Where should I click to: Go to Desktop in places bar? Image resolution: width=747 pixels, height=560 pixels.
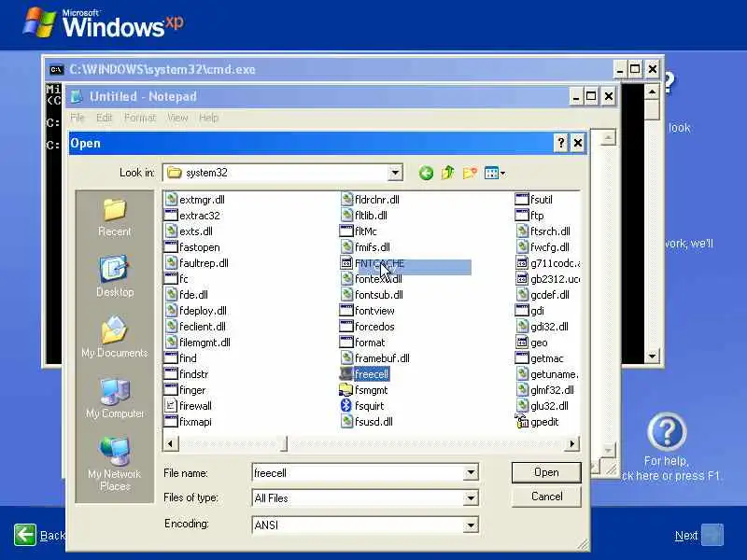point(114,276)
